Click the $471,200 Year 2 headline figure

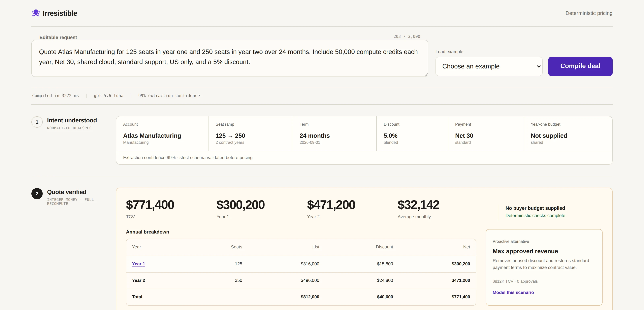331,205
